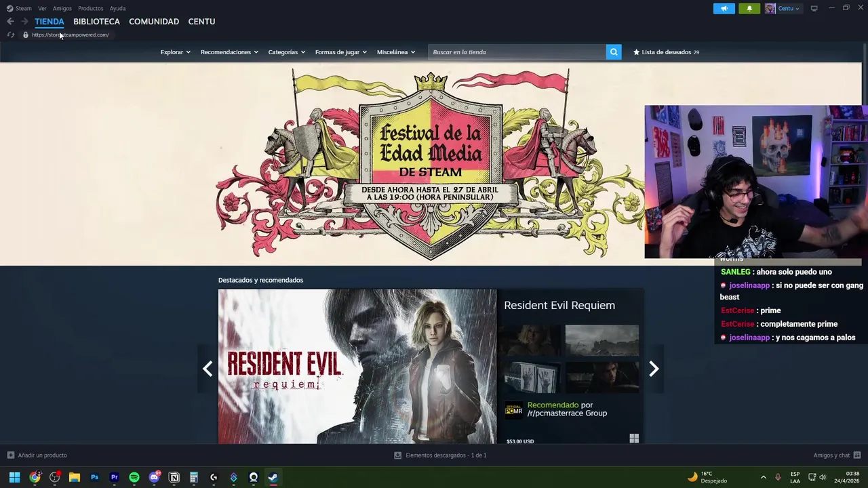Expand the Recomendaciones dropdown
The width and height of the screenshot is (868, 488).
click(x=229, y=52)
